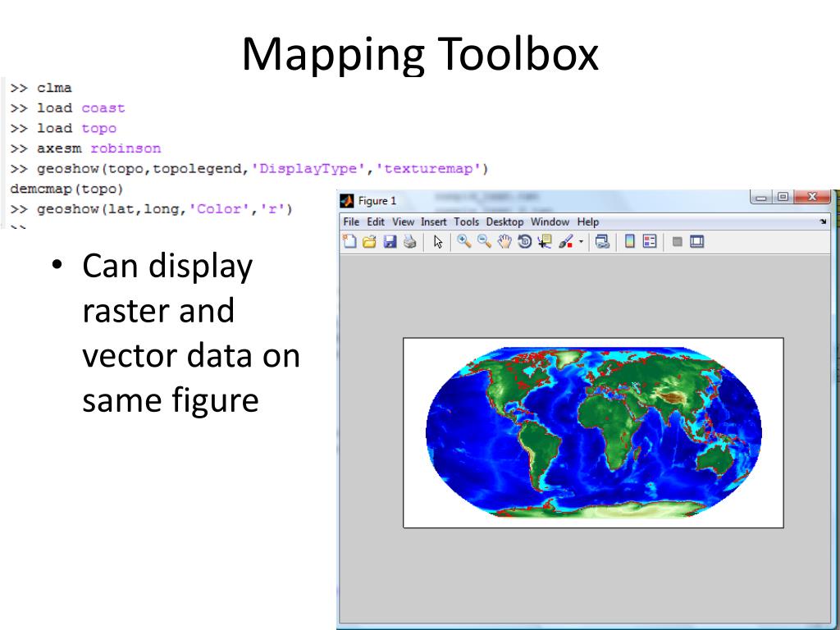The image size is (840, 630).
Task: Open the Insert menu
Action: coord(433,221)
